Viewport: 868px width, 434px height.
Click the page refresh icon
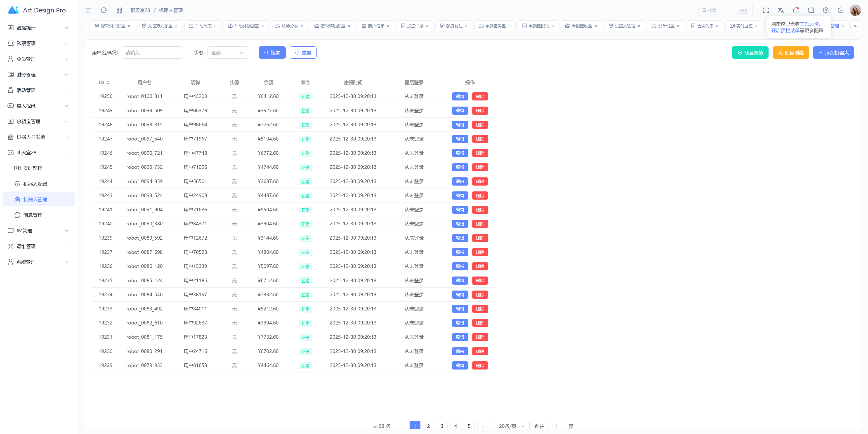[x=104, y=10]
